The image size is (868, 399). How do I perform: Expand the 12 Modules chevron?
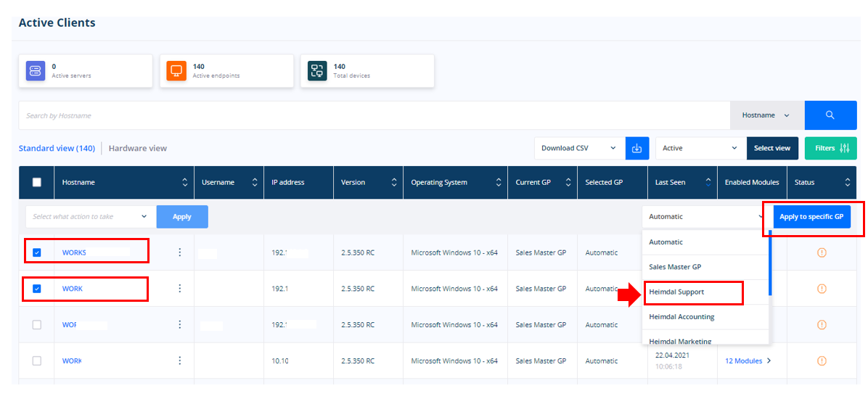coord(769,361)
